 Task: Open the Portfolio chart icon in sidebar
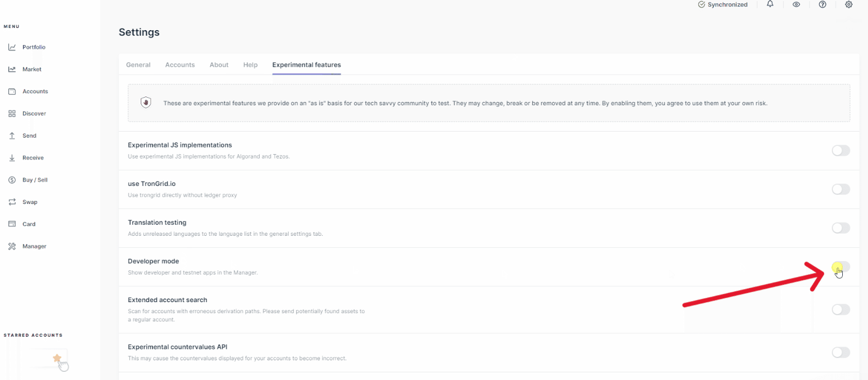(12, 47)
